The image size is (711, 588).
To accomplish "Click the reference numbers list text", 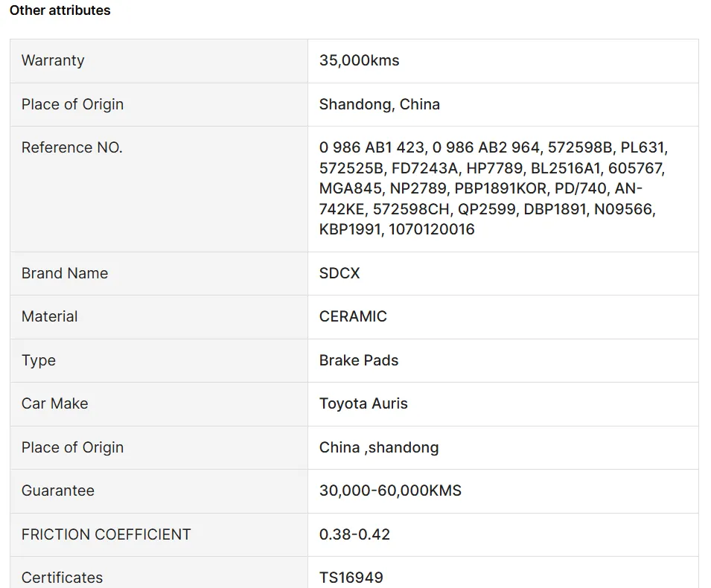I will [491, 188].
